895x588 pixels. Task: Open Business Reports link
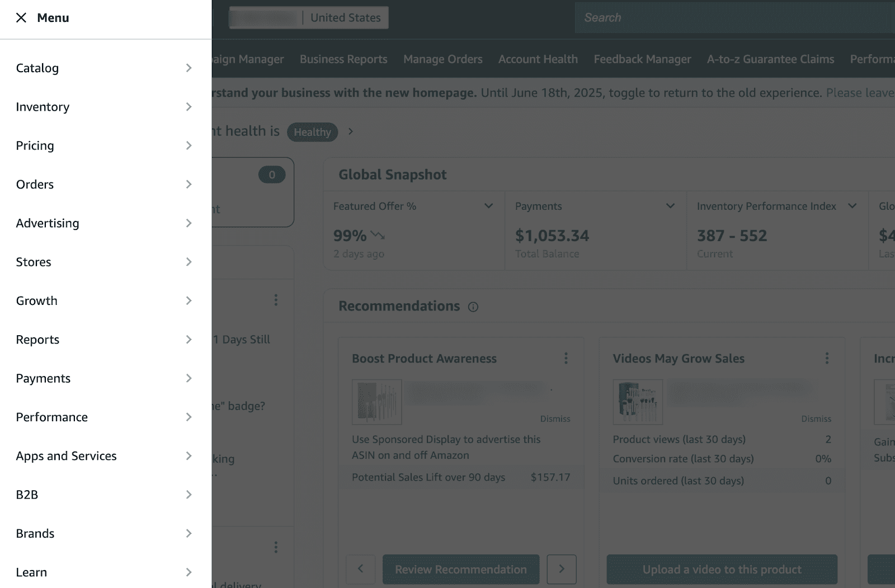pos(343,59)
